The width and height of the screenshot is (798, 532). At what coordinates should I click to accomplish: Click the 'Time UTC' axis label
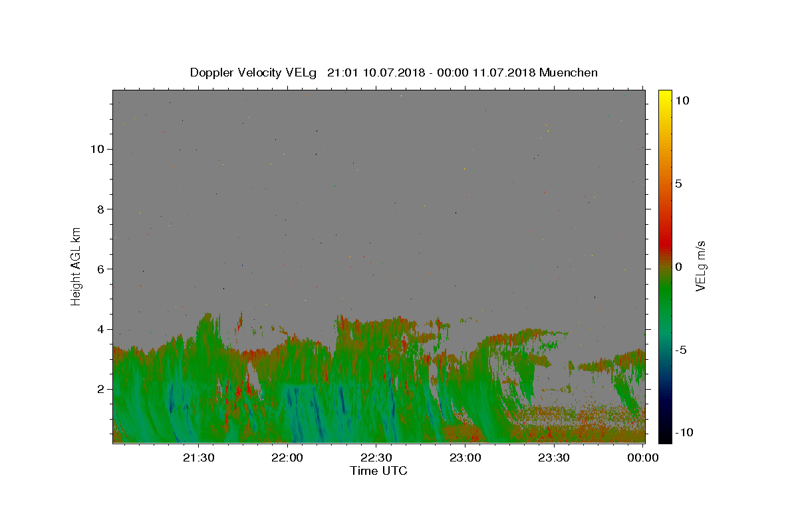(x=378, y=471)
